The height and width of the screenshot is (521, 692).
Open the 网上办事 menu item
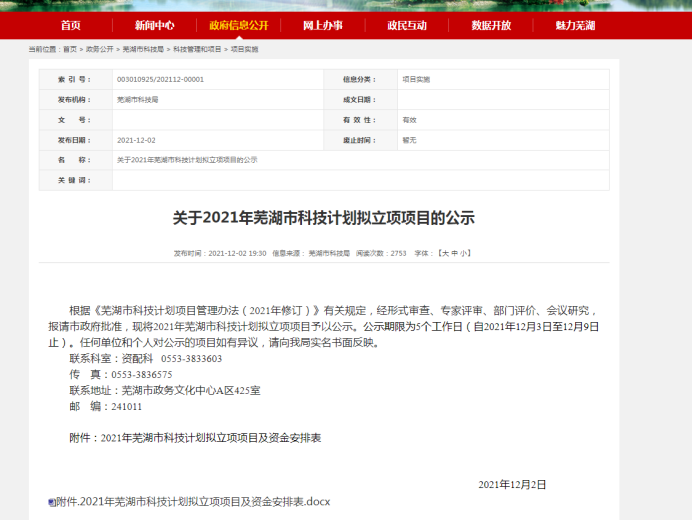point(322,25)
